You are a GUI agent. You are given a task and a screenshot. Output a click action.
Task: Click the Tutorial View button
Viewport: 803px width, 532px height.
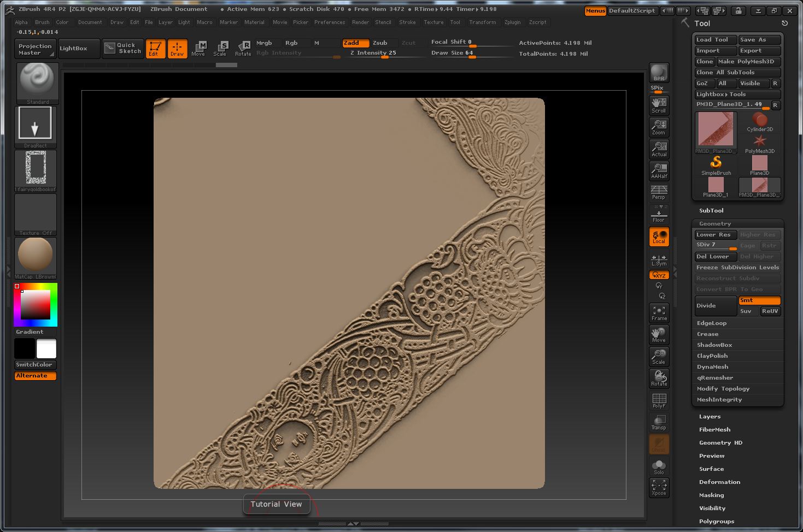tap(277, 504)
